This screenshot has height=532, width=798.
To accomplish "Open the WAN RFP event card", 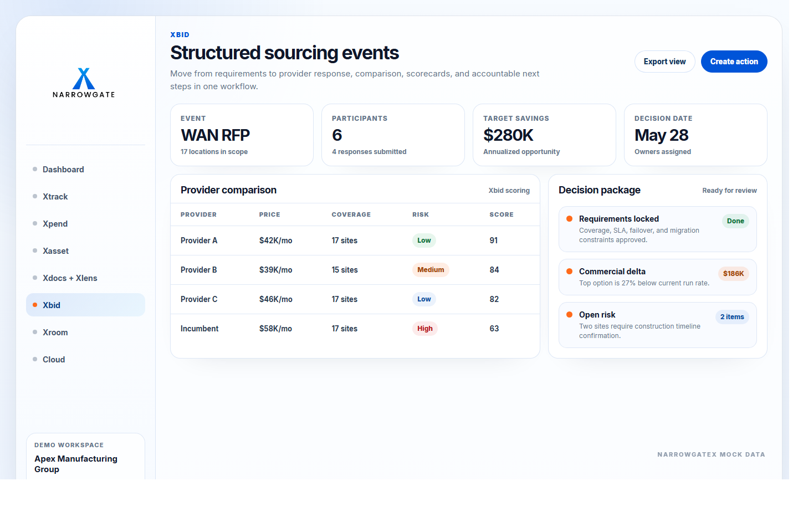I will point(242,135).
